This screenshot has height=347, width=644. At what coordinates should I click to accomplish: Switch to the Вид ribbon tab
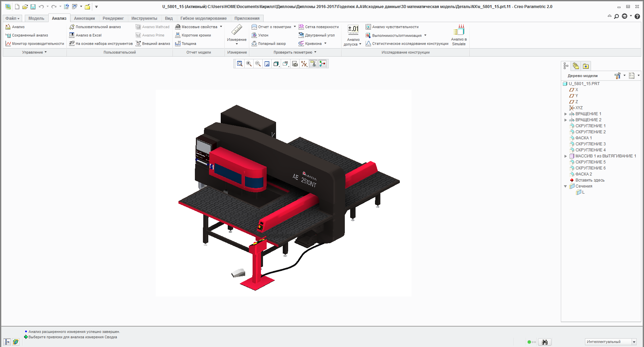point(169,18)
